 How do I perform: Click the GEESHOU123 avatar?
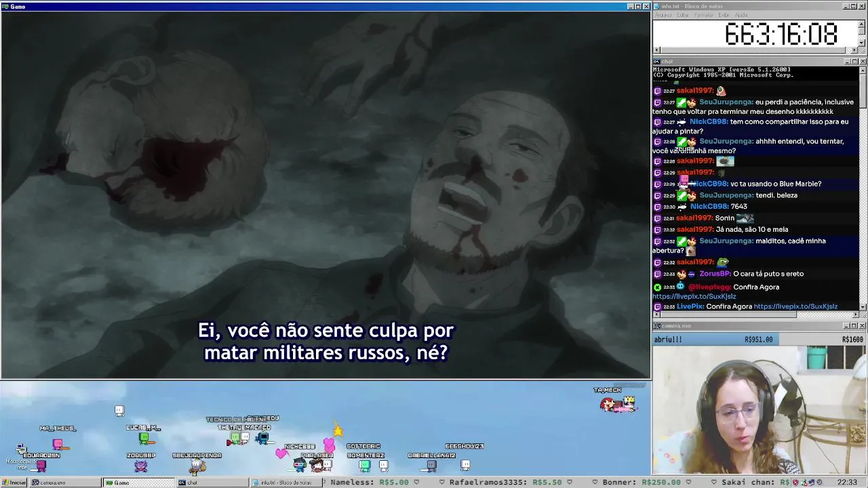(465, 464)
